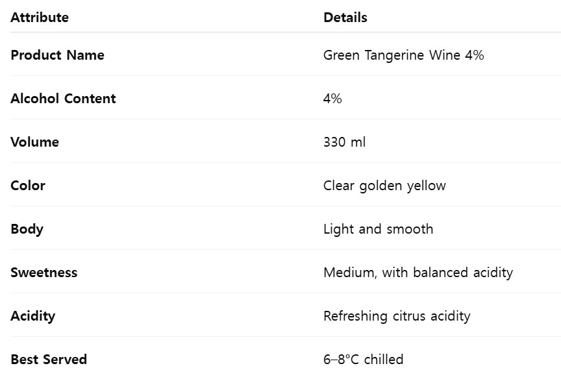The height and width of the screenshot is (392, 561).
Task: Click Green Tangerine Wine 4% text
Action: pyautogui.click(x=403, y=55)
